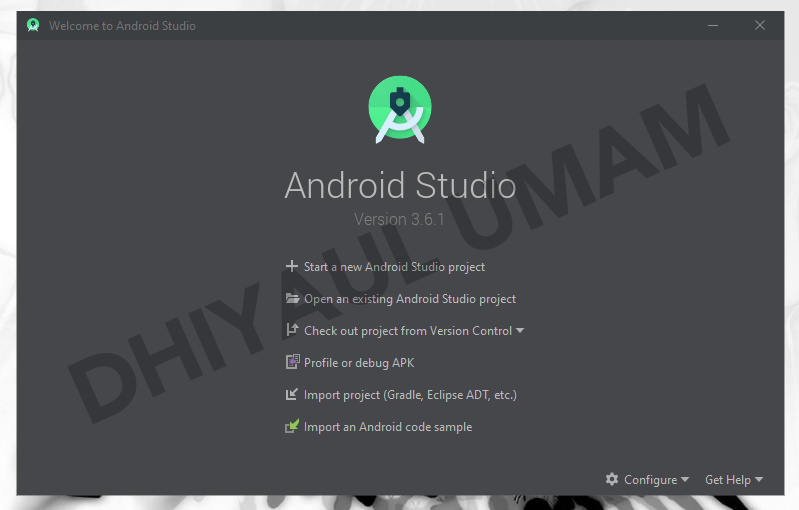Click the Profile or debug APK icon
This screenshot has height=510, width=799.
click(x=292, y=363)
